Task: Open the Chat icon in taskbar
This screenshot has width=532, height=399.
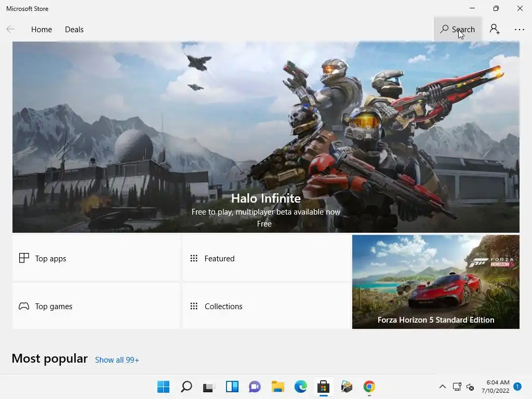Action: [255, 387]
